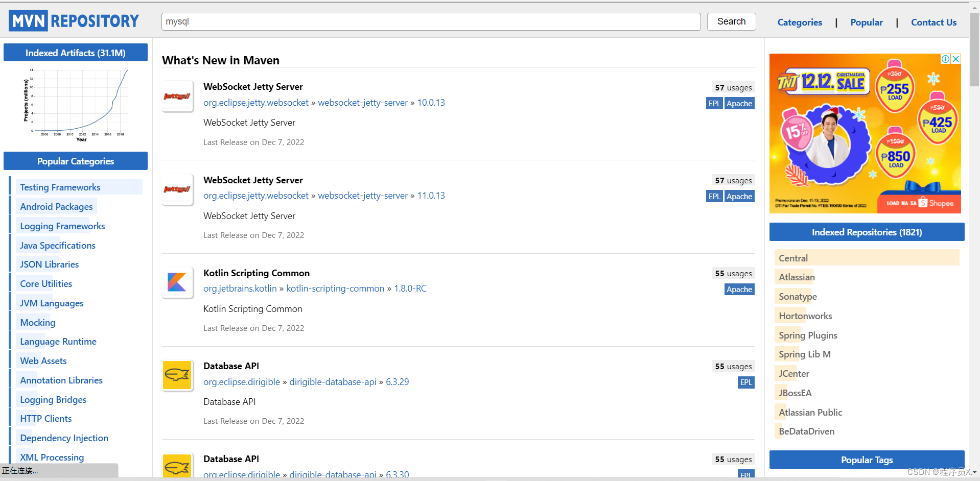Open the Hortonworks repository
980x481 pixels.
tap(805, 316)
